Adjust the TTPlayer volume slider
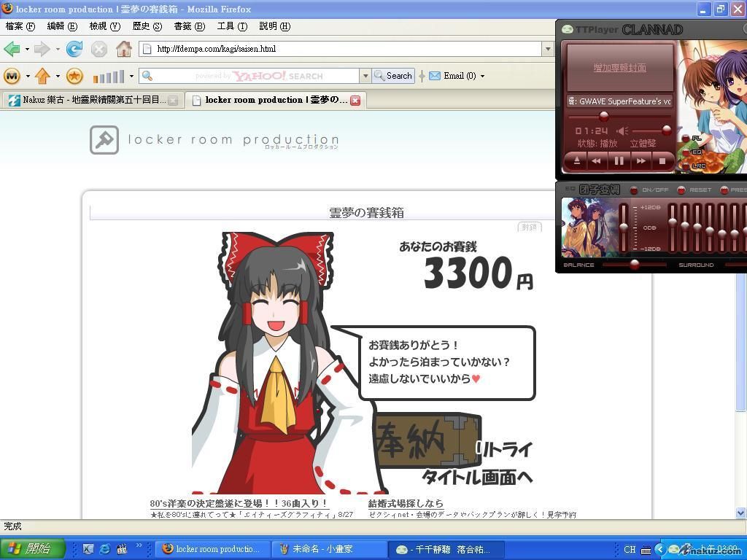Image resolution: width=747 pixels, height=560 pixels. (651, 131)
